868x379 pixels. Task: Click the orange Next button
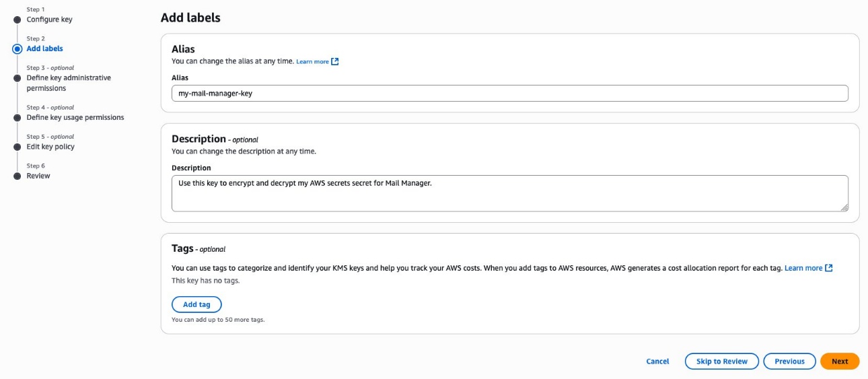(x=839, y=361)
